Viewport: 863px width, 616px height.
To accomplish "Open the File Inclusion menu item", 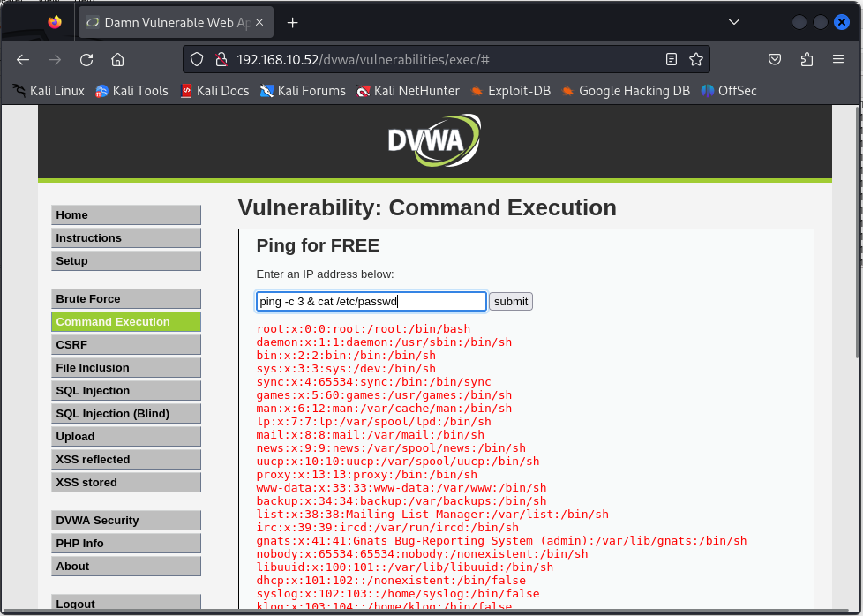I will pyautogui.click(x=126, y=368).
